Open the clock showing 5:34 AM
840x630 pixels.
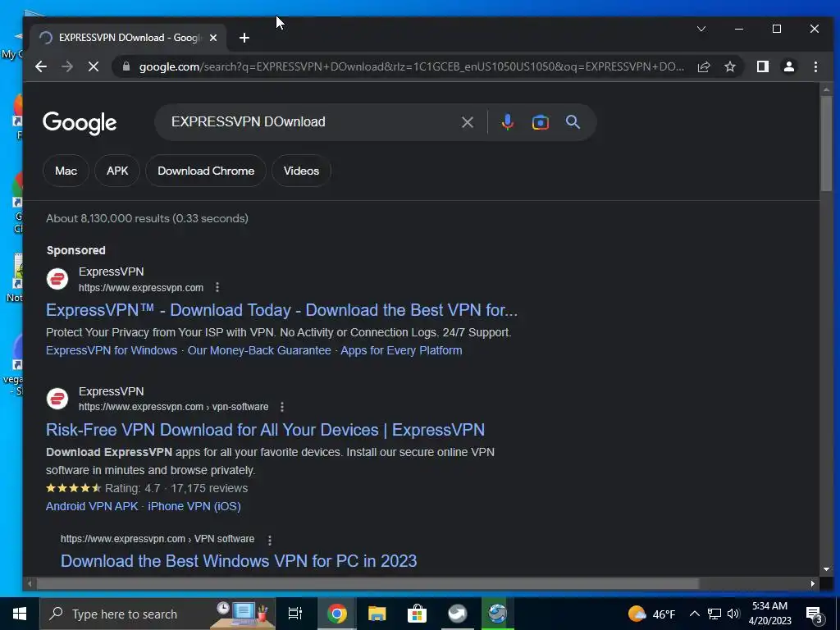pos(769,614)
